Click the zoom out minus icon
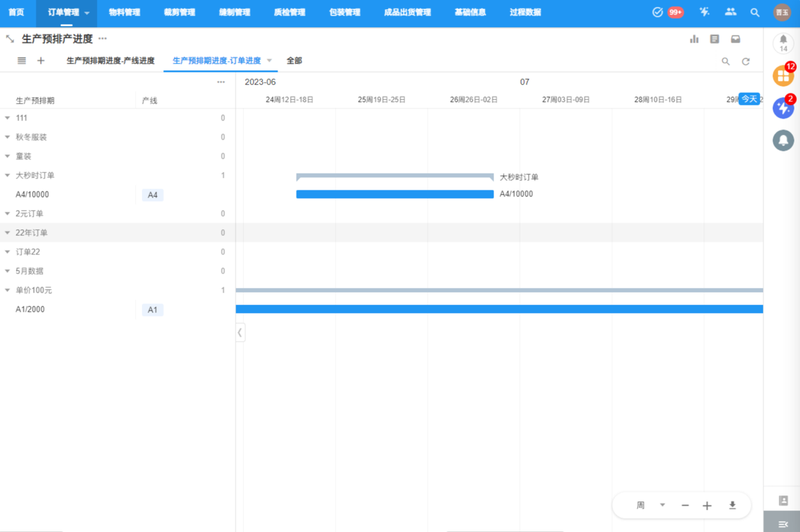The width and height of the screenshot is (800, 532). pyautogui.click(x=685, y=505)
